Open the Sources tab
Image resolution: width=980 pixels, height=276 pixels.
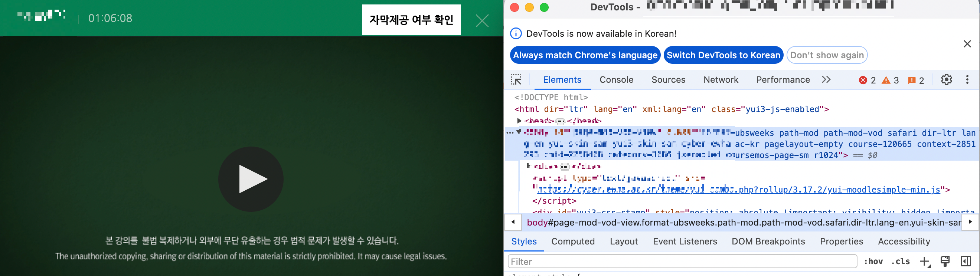click(668, 80)
